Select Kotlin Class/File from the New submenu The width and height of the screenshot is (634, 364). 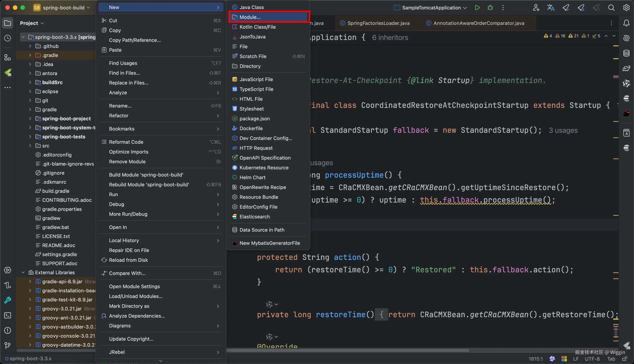(x=257, y=27)
